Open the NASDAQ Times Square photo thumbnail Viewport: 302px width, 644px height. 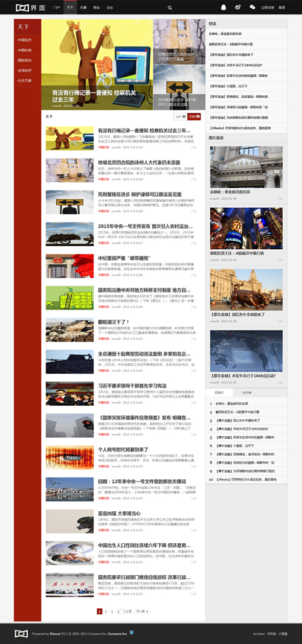pyautogui.click(x=246, y=228)
